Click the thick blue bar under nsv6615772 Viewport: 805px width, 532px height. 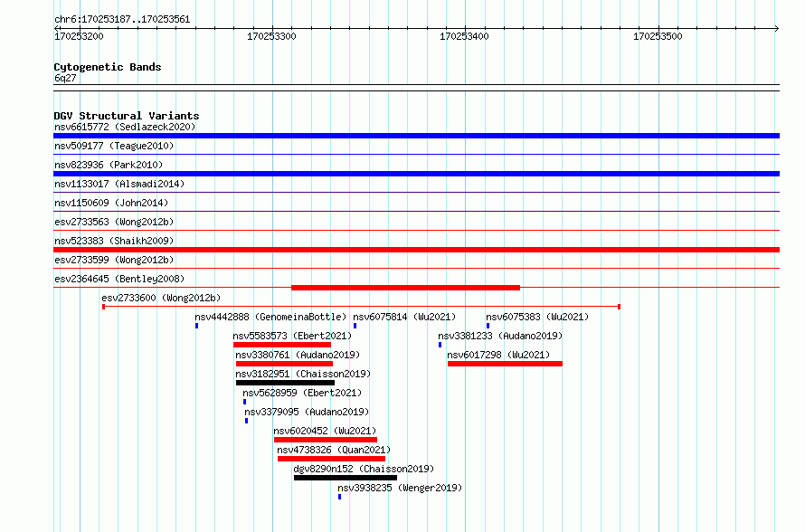tap(416, 136)
